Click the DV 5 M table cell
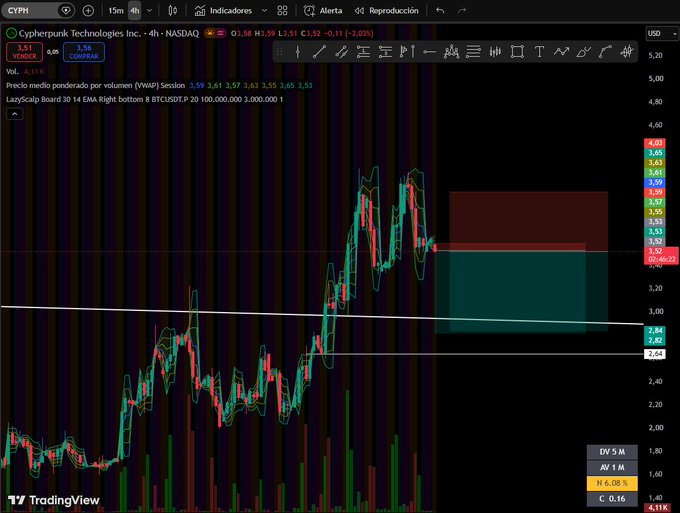Viewport: 680px width, 513px height. pyautogui.click(x=612, y=452)
